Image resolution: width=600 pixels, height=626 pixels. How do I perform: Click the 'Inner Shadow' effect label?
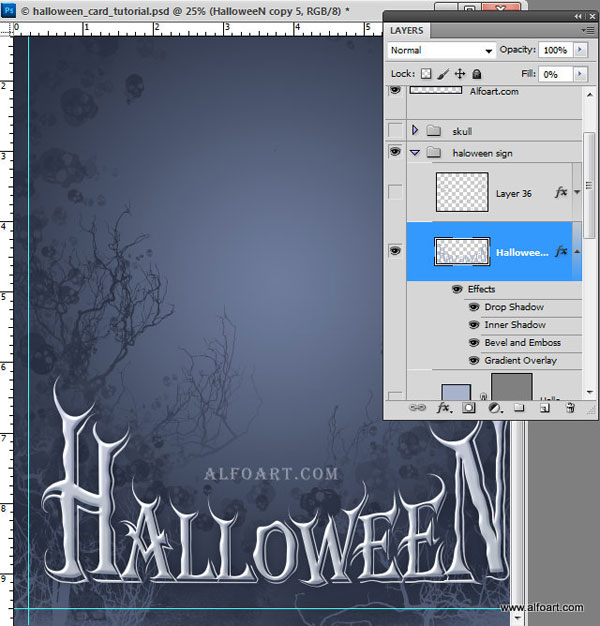(515, 325)
